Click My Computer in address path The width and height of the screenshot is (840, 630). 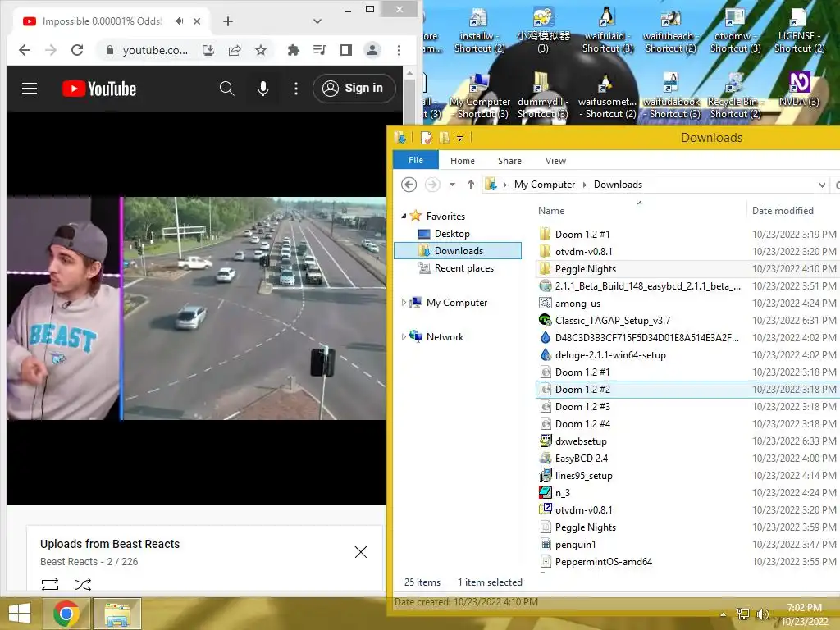[545, 185]
